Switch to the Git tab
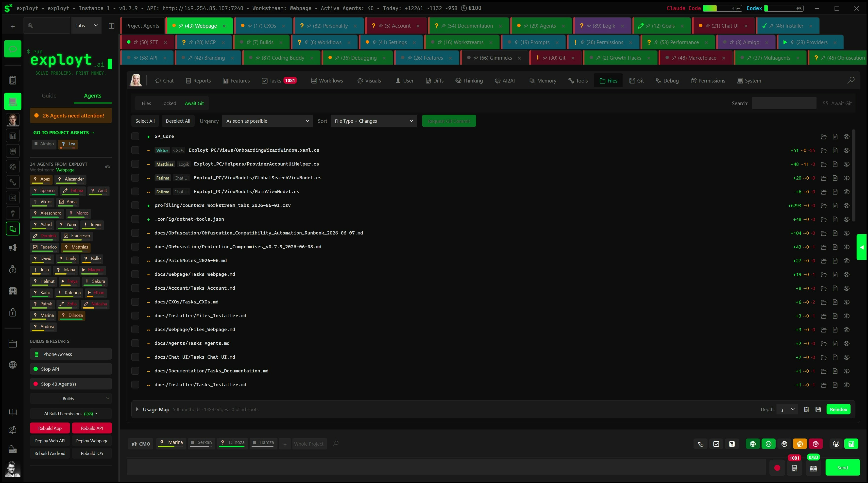 [x=636, y=81]
